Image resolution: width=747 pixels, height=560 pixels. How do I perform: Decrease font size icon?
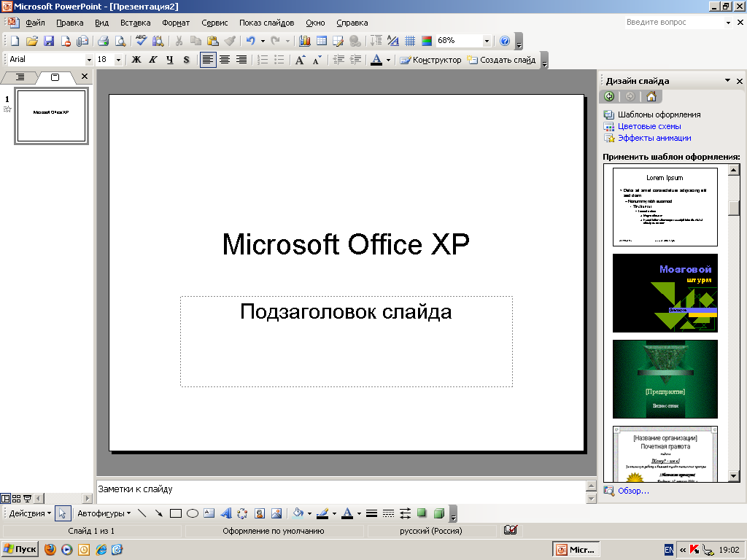[x=317, y=60]
